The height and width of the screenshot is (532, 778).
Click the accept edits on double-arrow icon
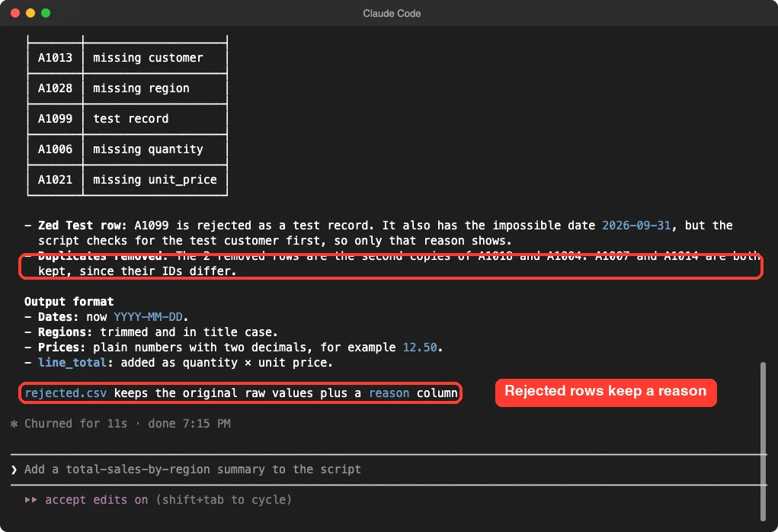tap(30, 500)
